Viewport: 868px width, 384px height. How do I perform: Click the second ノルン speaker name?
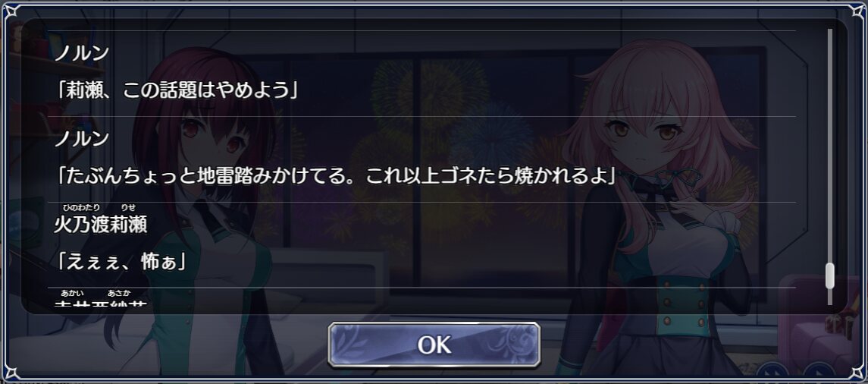coord(81,139)
